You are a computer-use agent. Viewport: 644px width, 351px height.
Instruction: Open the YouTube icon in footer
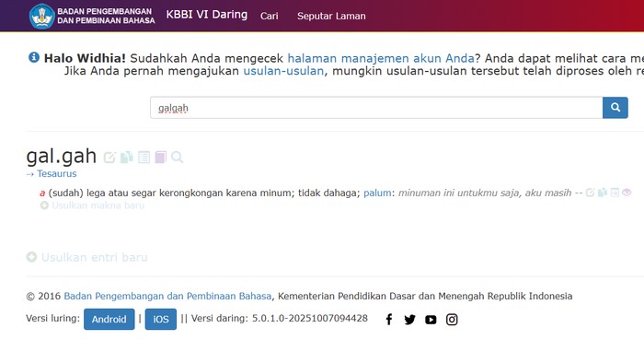pyautogui.click(x=431, y=320)
